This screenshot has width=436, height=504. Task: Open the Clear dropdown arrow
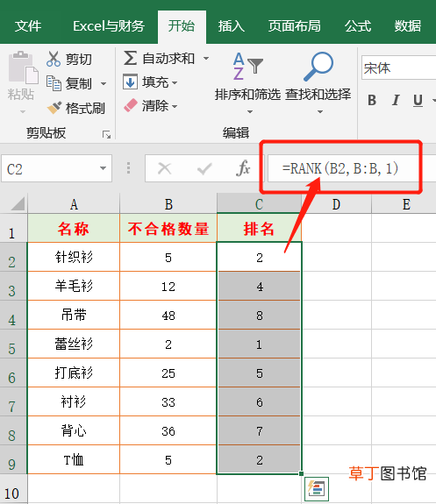(175, 106)
